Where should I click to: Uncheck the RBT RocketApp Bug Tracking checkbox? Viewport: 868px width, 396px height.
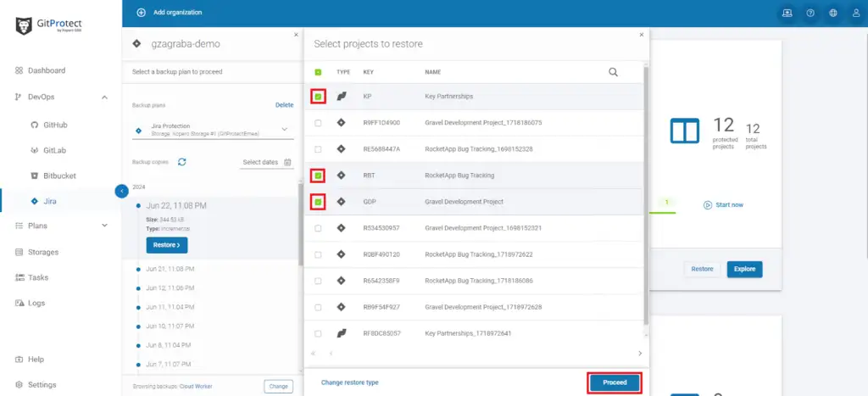coord(318,176)
